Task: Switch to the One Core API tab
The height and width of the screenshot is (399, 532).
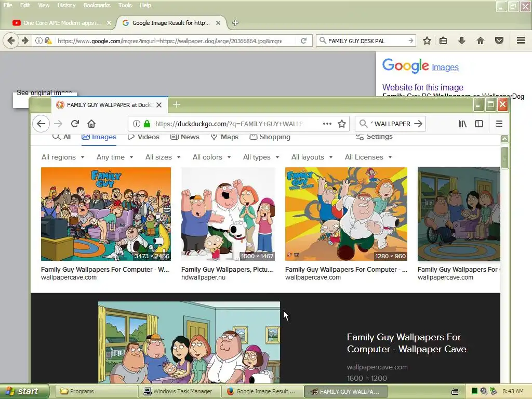Action: click(62, 23)
